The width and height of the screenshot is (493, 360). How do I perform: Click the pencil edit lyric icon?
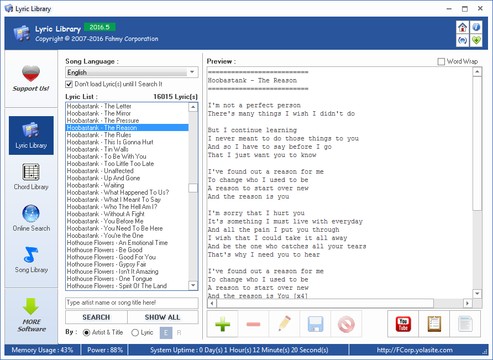tap(284, 324)
